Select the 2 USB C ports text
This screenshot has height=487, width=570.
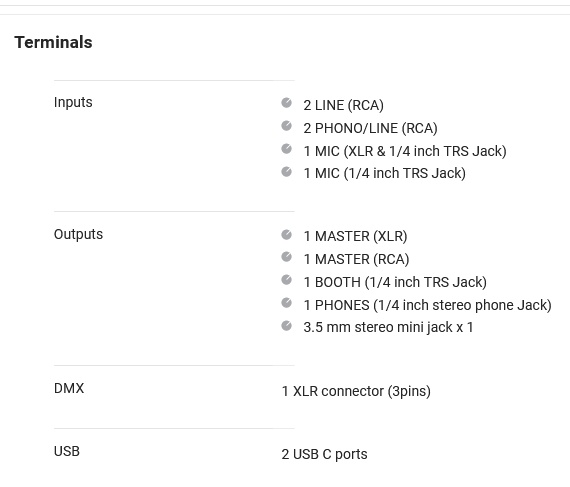(325, 454)
